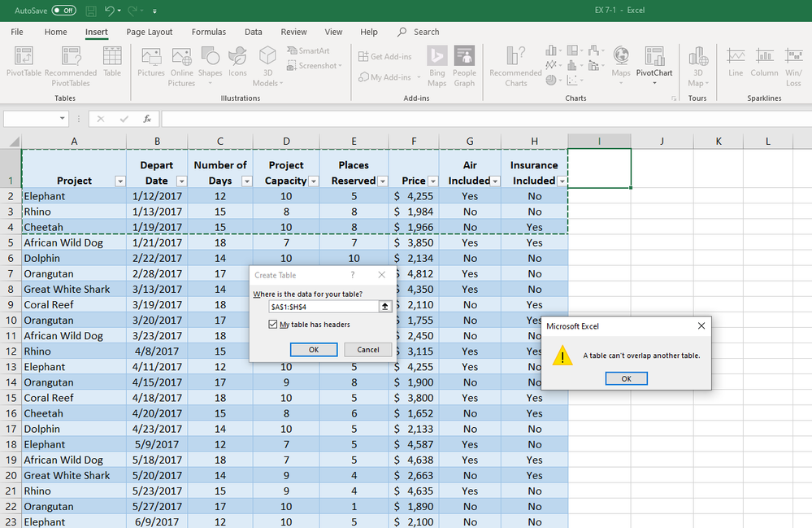Open the Price column filter dropdown

433,181
